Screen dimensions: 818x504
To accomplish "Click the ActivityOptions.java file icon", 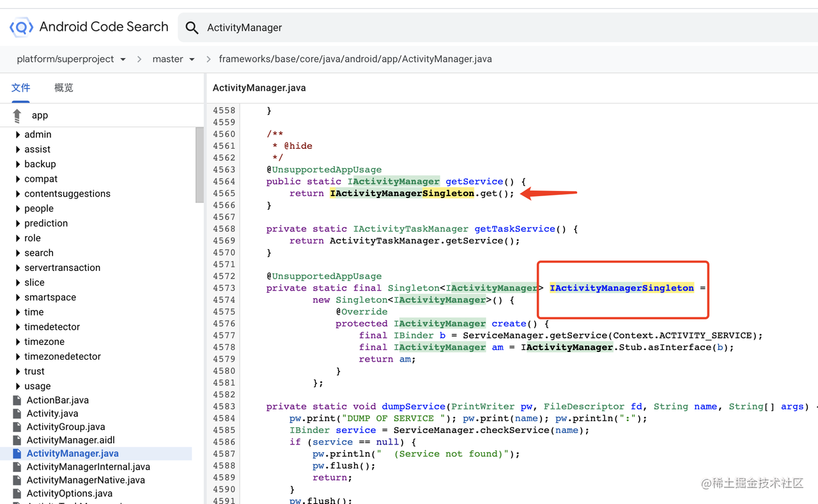I will (17, 494).
